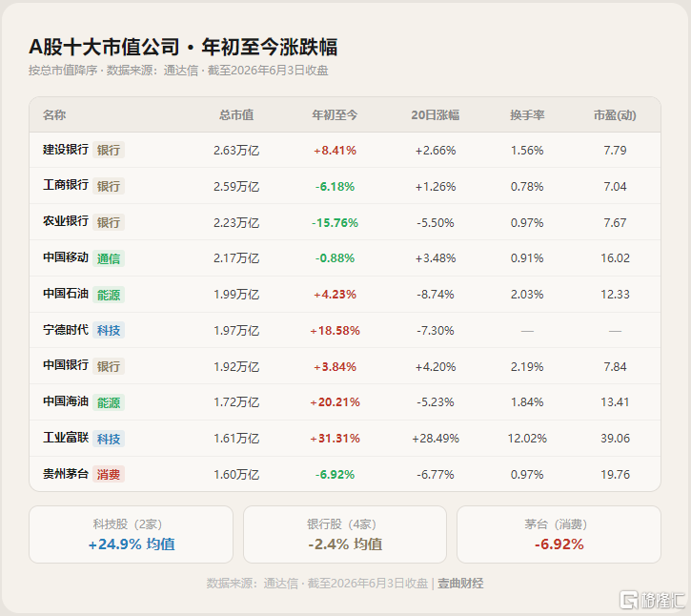This screenshot has width=691, height=616.
Task: Click the 银行 tag beside 中国银行
Action: [109, 366]
